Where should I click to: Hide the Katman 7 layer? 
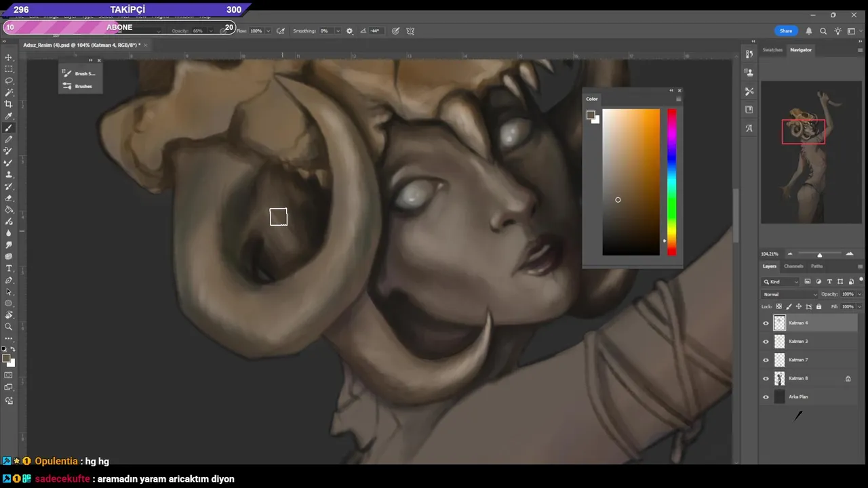pos(766,360)
